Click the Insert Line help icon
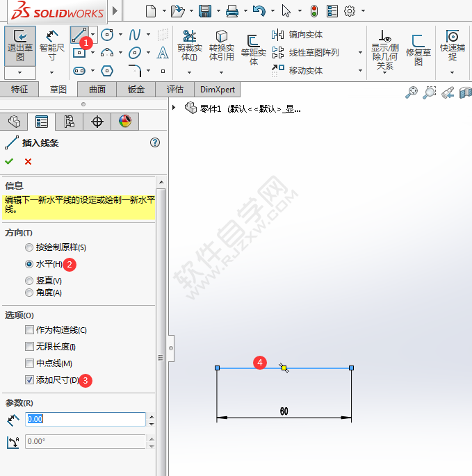 [x=155, y=142]
